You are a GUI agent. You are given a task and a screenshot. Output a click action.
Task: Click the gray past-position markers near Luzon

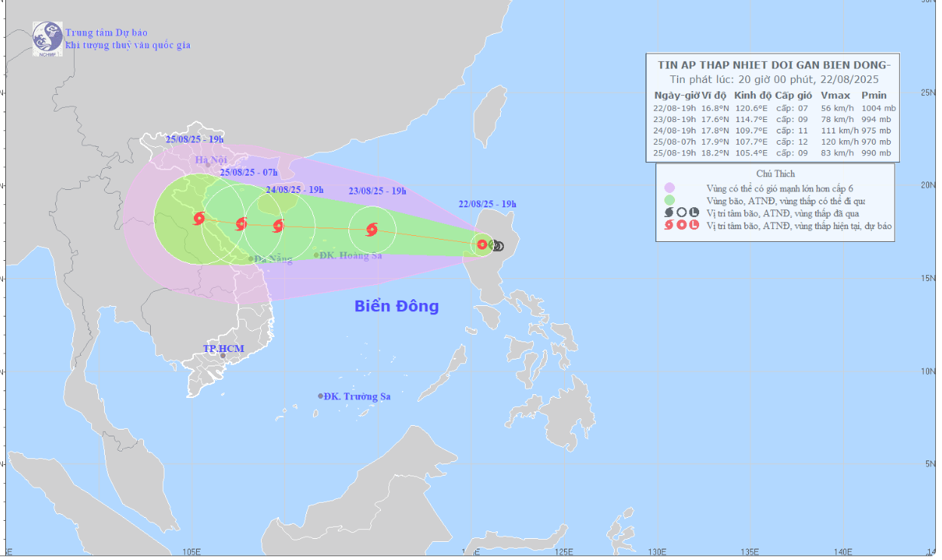tap(497, 246)
